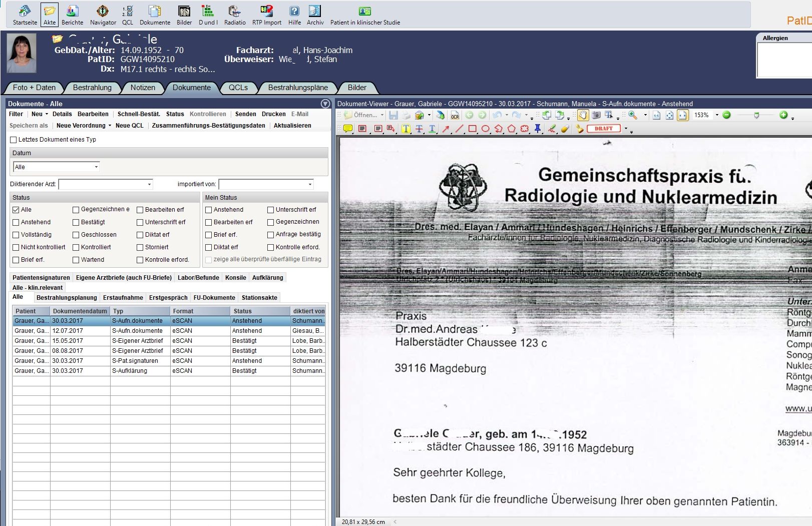Open the Navigator module in top toolbar
The image size is (812, 526).
point(103,15)
